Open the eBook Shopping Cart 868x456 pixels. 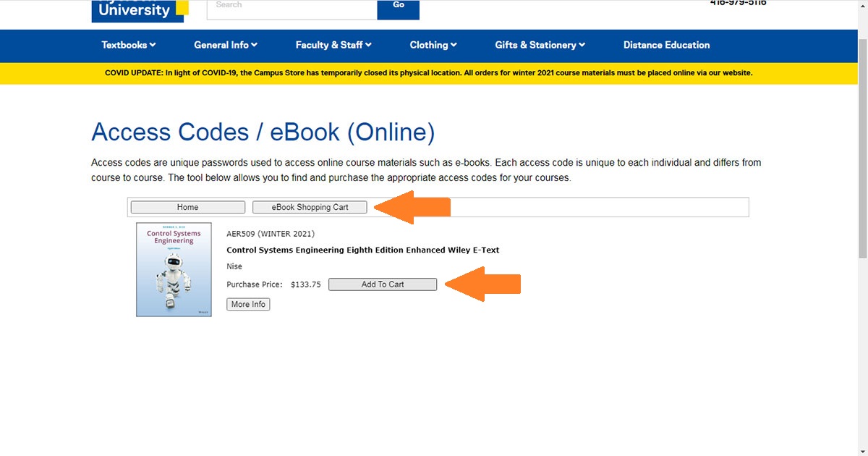(310, 207)
